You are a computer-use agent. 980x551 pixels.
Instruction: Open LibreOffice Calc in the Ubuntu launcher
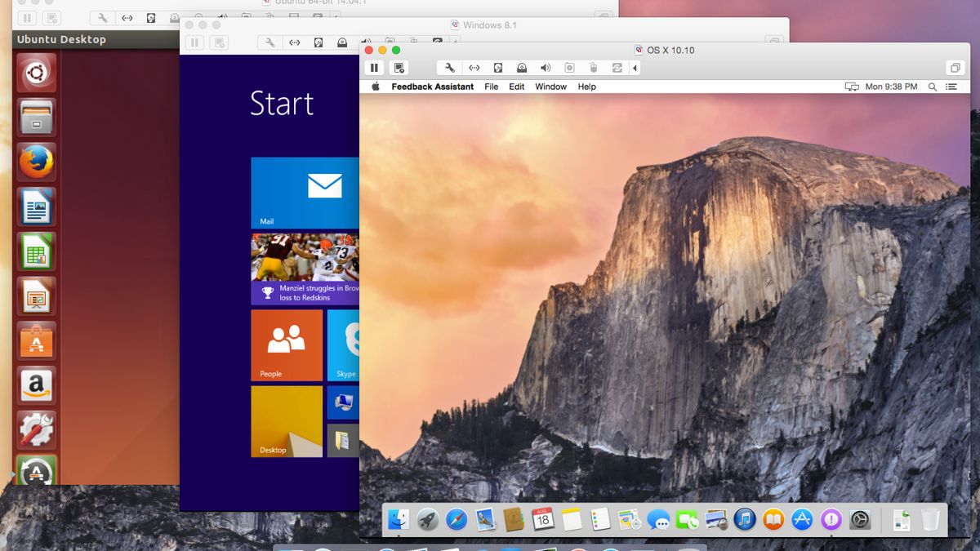(x=36, y=251)
